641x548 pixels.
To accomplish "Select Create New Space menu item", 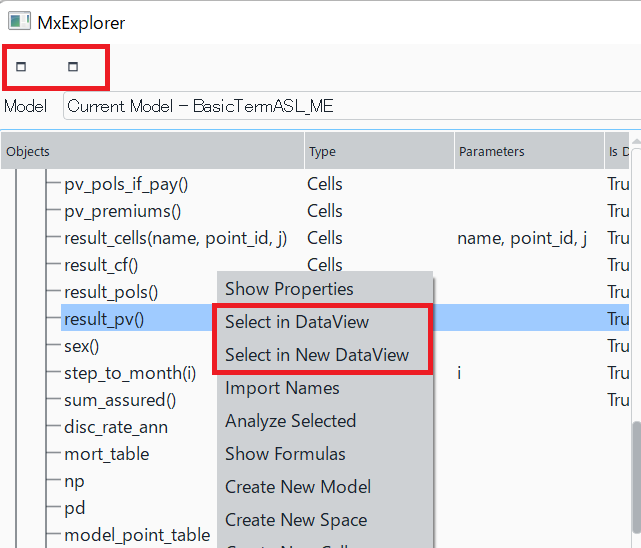I will tap(296, 520).
